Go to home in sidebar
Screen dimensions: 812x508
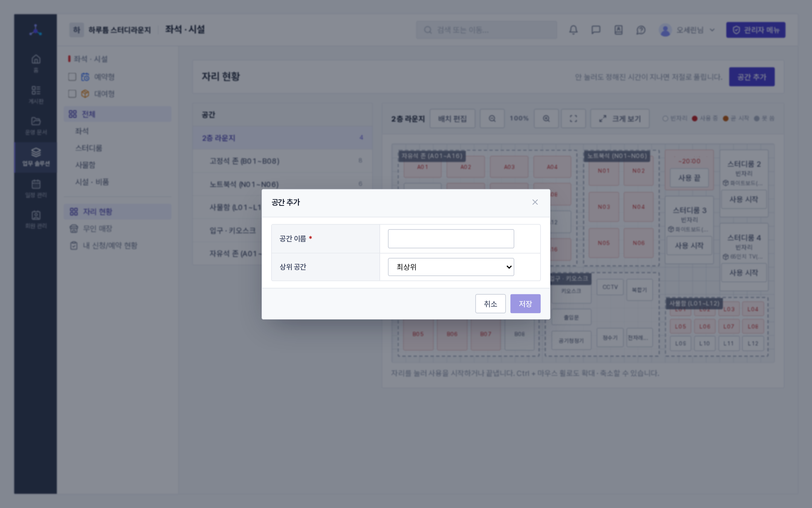tap(36, 64)
